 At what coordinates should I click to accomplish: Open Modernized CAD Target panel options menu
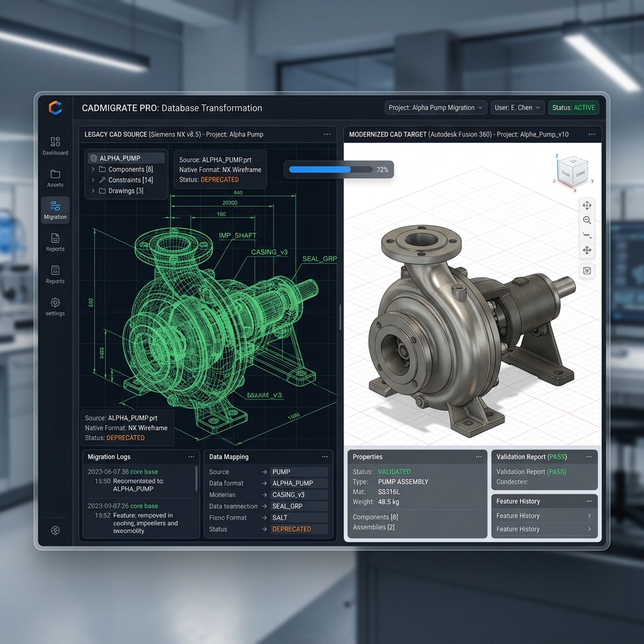592,135
